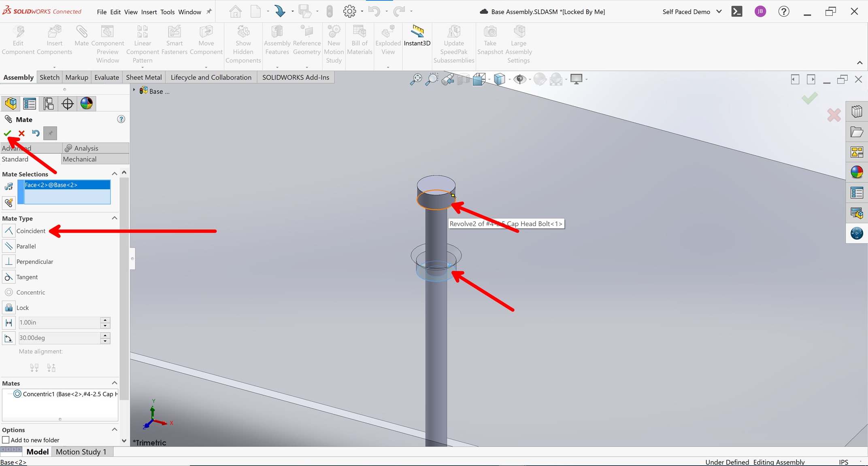Toggle the keep-visible pushpin button
Image resolution: width=868 pixels, height=466 pixels.
tap(50, 133)
